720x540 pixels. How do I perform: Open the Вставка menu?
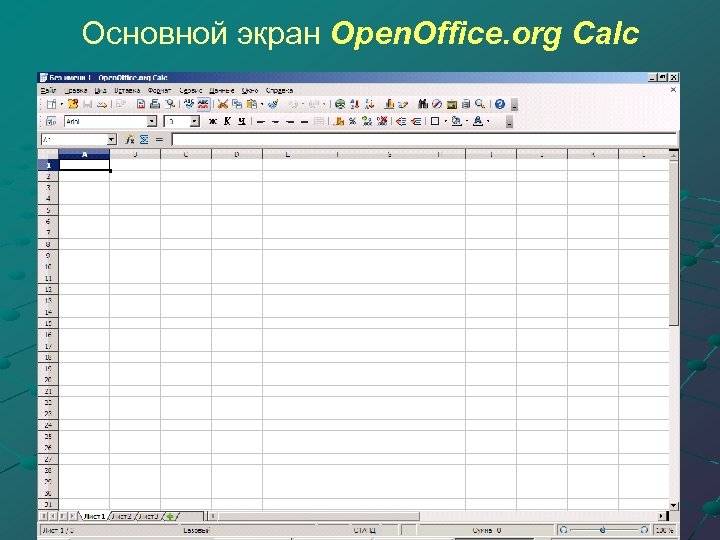127,90
